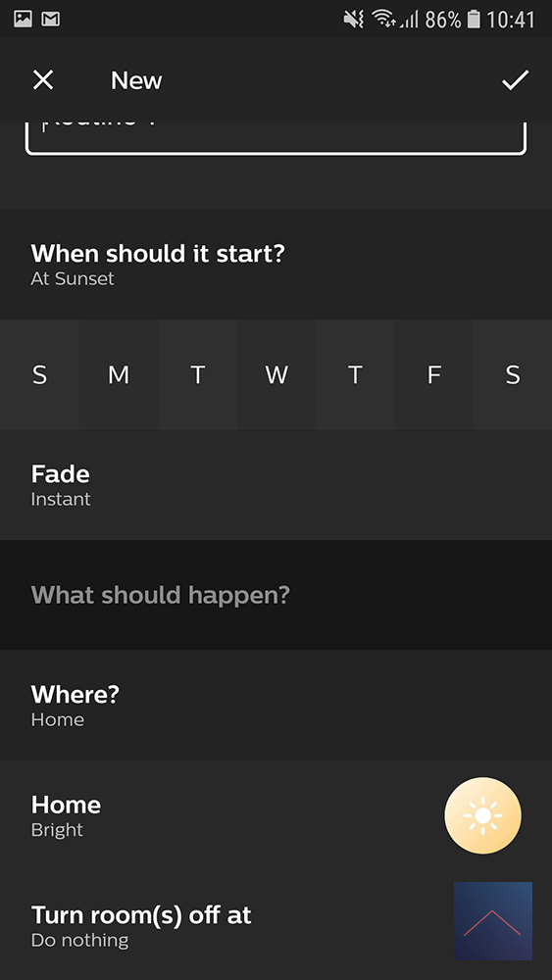The height and width of the screenshot is (980, 552).
Task: Tap the battery icon in status bar
Action: pos(474,20)
